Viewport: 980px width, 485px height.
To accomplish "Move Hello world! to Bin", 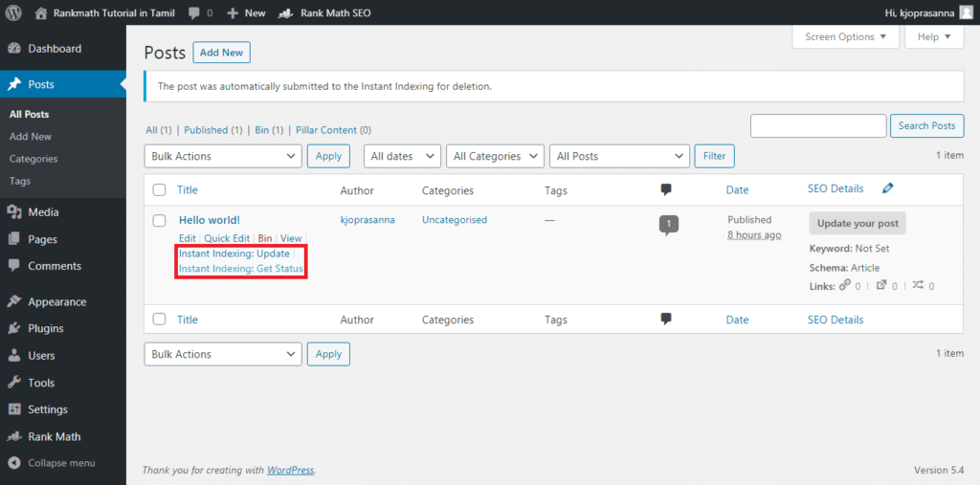I will click(265, 238).
